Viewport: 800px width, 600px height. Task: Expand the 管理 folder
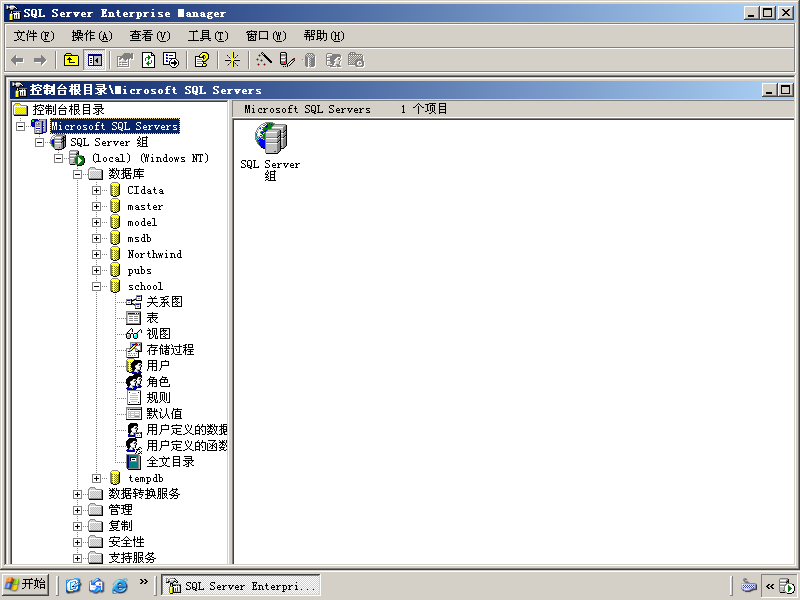pyautogui.click(x=78, y=510)
